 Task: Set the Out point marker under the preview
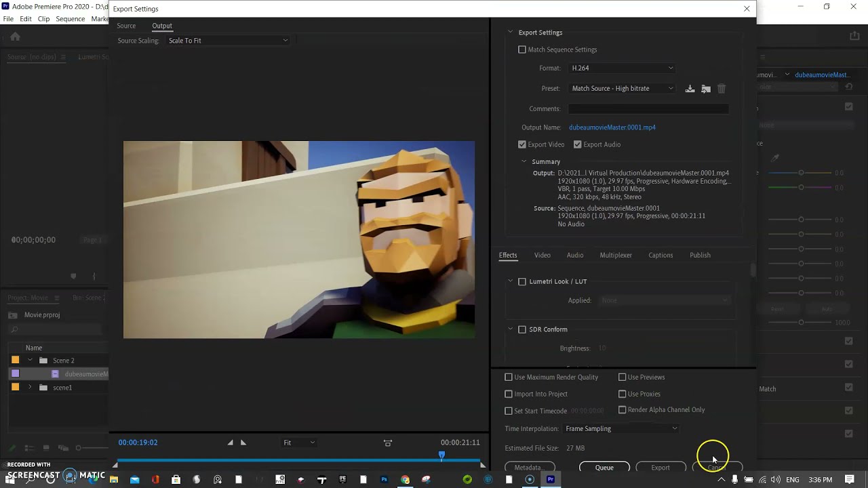243,443
